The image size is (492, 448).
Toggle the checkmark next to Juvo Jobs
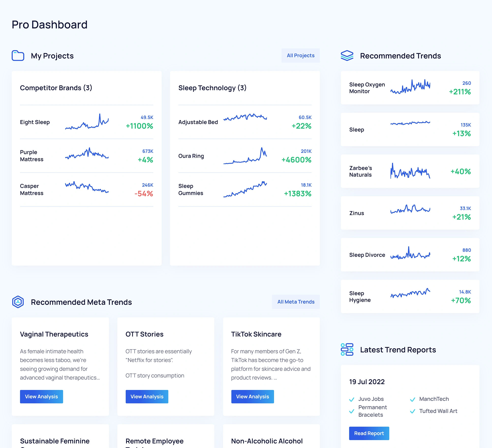[351, 399]
